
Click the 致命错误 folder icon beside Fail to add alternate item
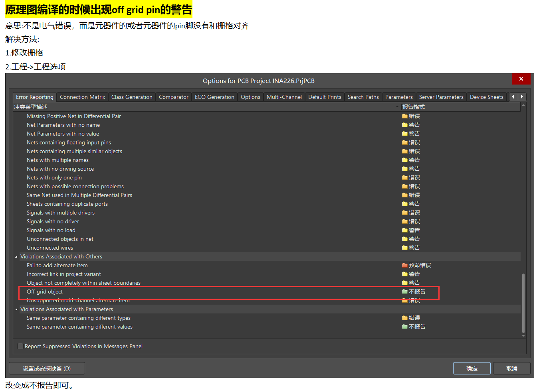(x=405, y=265)
